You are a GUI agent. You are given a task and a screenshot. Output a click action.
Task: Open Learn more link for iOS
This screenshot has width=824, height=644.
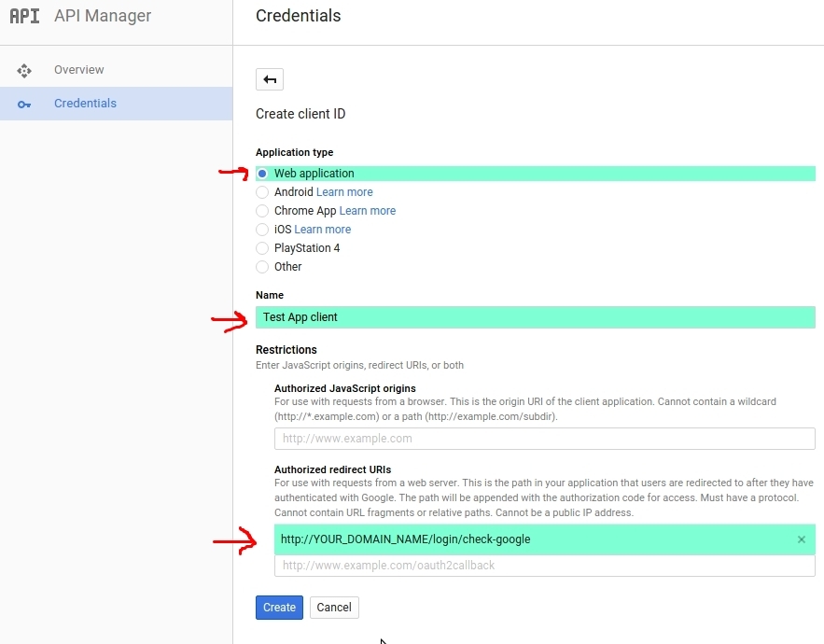323,230
